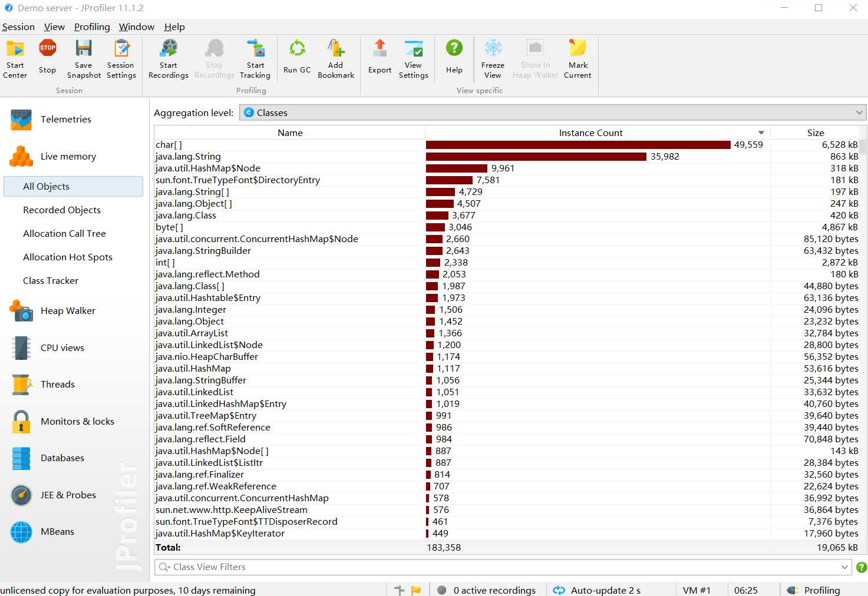Open the Session menu
This screenshot has width=868, height=596.
click(x=18, y=27)
